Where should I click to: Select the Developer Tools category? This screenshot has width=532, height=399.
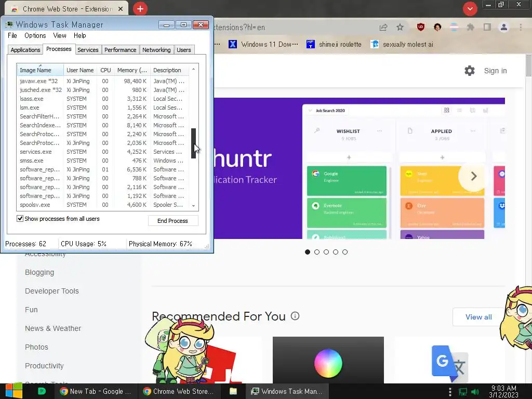pyautogui.click(x=51, y=291)
